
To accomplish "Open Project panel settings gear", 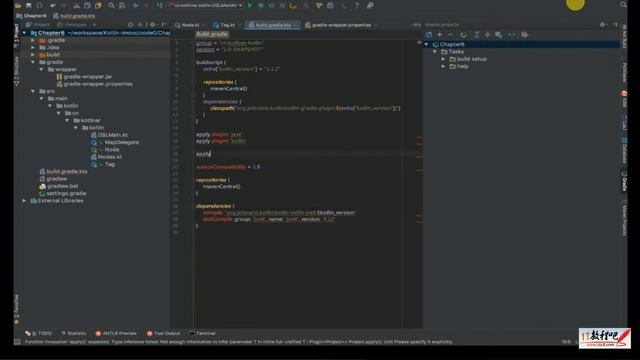I will coord(152,25).
